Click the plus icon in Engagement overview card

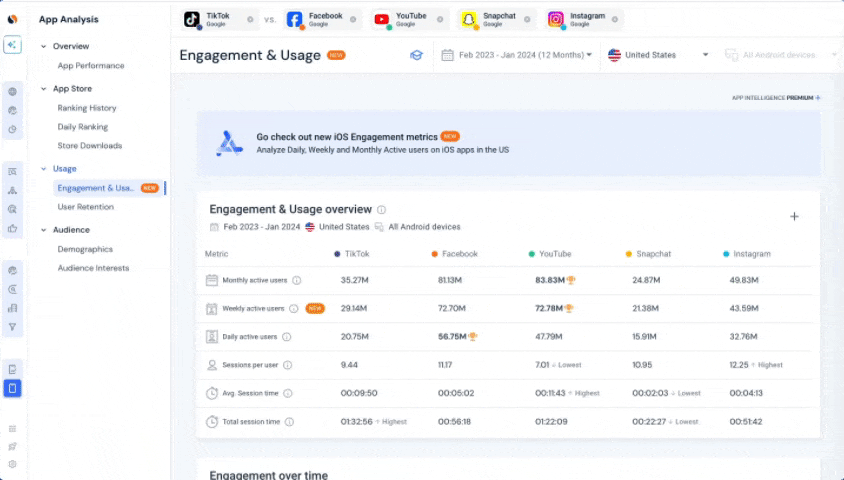794,216
